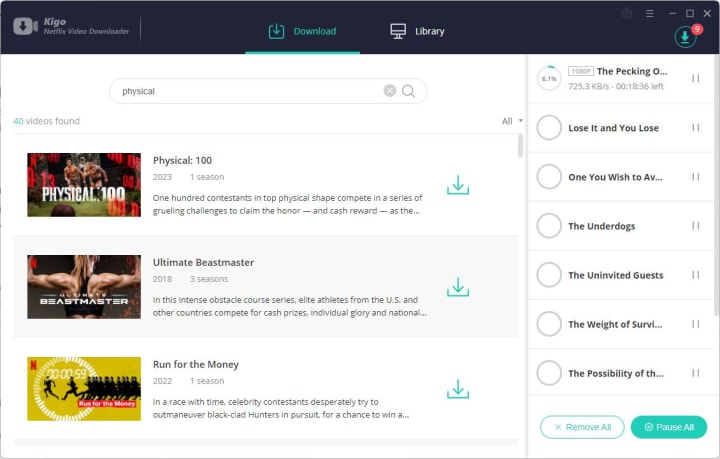Open the Run for the Money thumbnail
Viewport: 720px width, 459px height.
[84, 389]
